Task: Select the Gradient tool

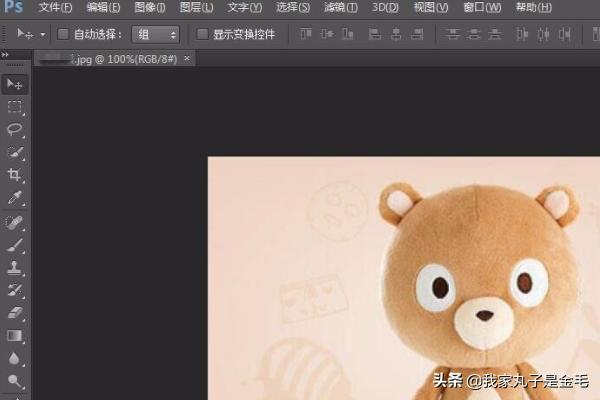Action: (x=15, y=336)
